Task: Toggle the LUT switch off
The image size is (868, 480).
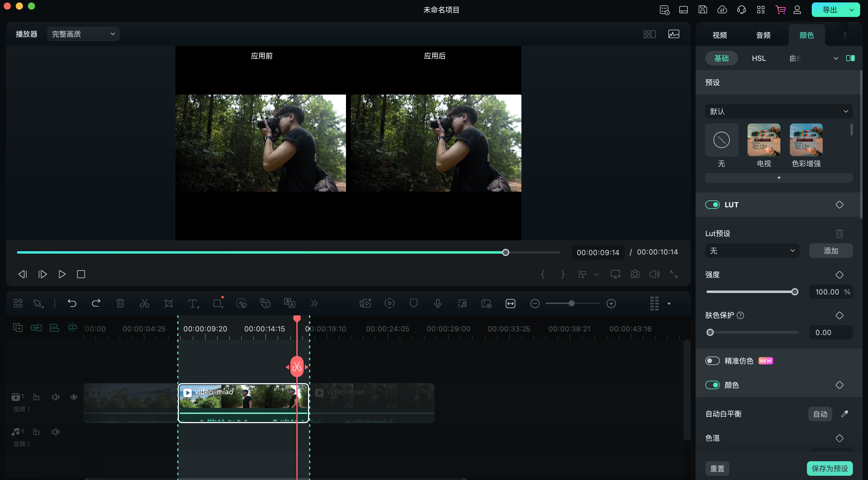Action: coord(712,205)
